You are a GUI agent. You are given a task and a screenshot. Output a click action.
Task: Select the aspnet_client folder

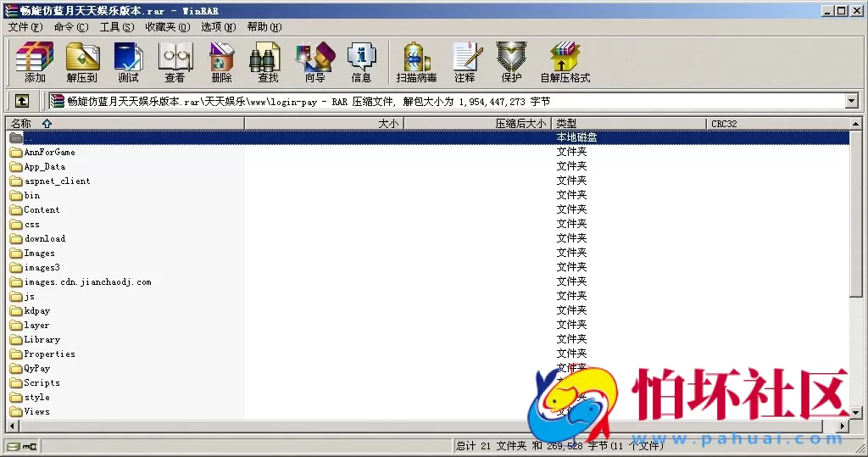pyautogui.click(x=50, y=181)
